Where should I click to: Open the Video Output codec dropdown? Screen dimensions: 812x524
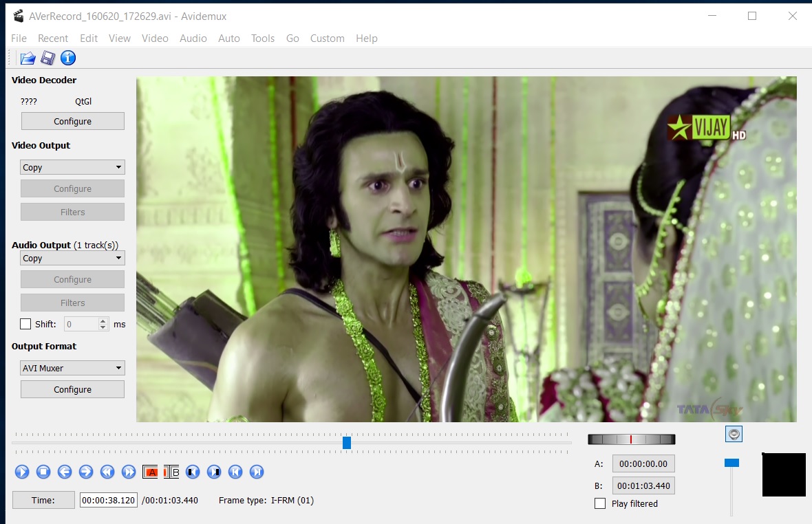coord(72,167)
